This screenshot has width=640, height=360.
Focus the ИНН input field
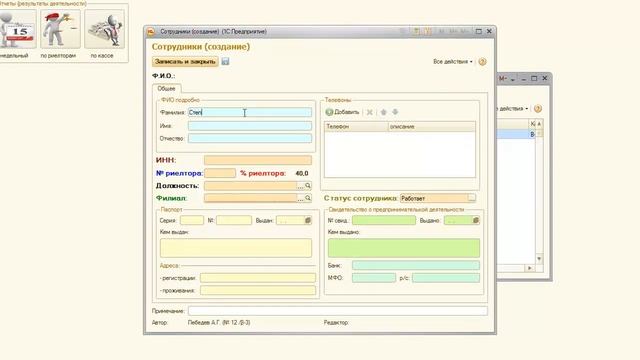258,160
